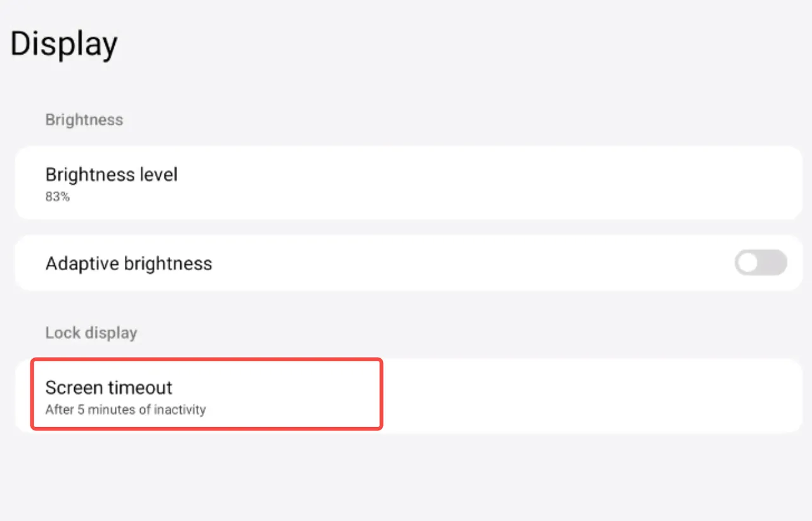
Task: Select the 'Screen timeout' label text
Action: [x=108, y=387]
